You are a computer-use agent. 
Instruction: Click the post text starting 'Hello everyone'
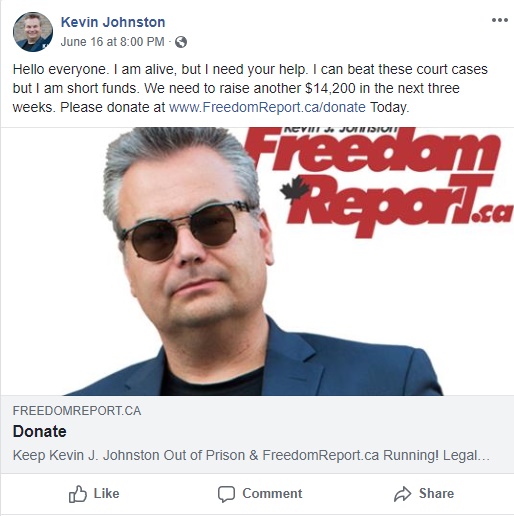(x=250, y=88)
